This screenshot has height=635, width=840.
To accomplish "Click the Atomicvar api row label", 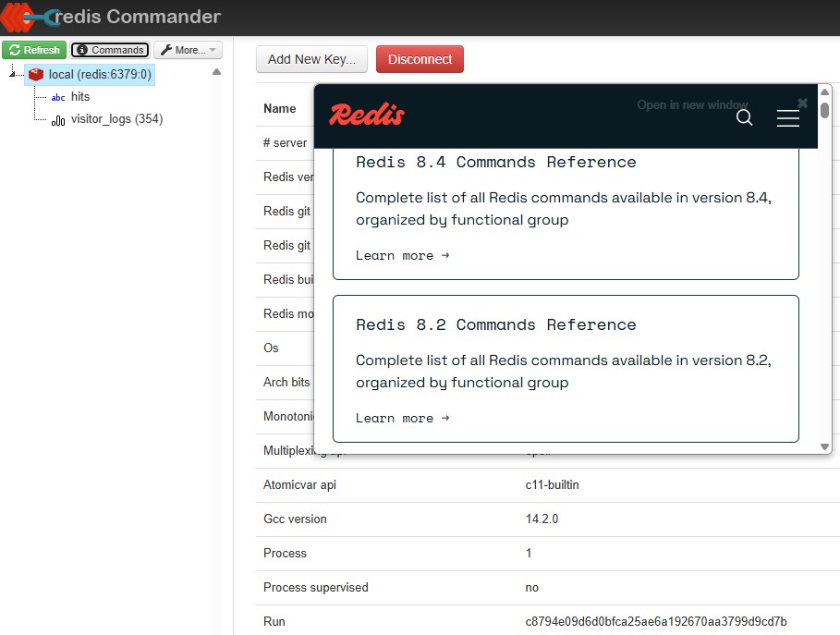I will pyautogui.click(x=300, y=485).
